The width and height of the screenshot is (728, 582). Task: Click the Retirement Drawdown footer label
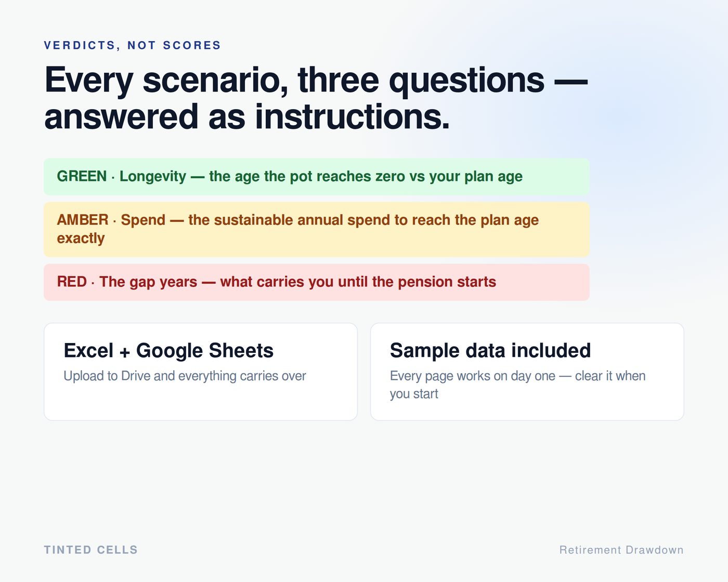coord(621,550)
